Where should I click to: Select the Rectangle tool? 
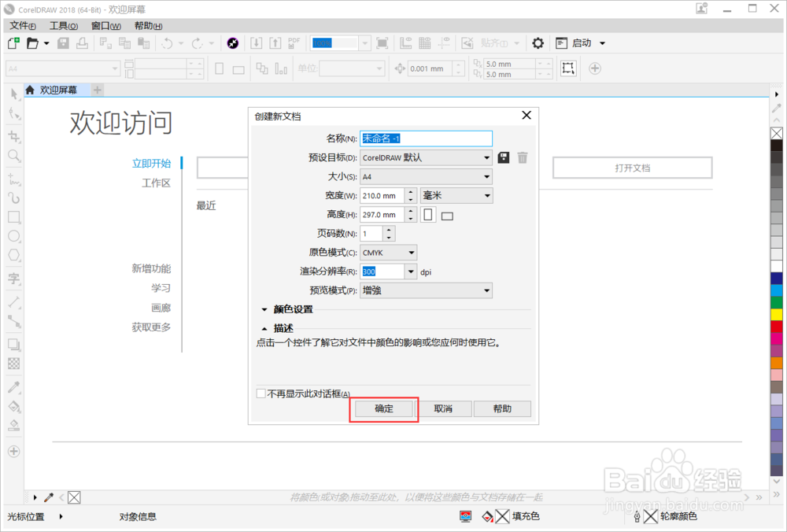pos(14,217)
